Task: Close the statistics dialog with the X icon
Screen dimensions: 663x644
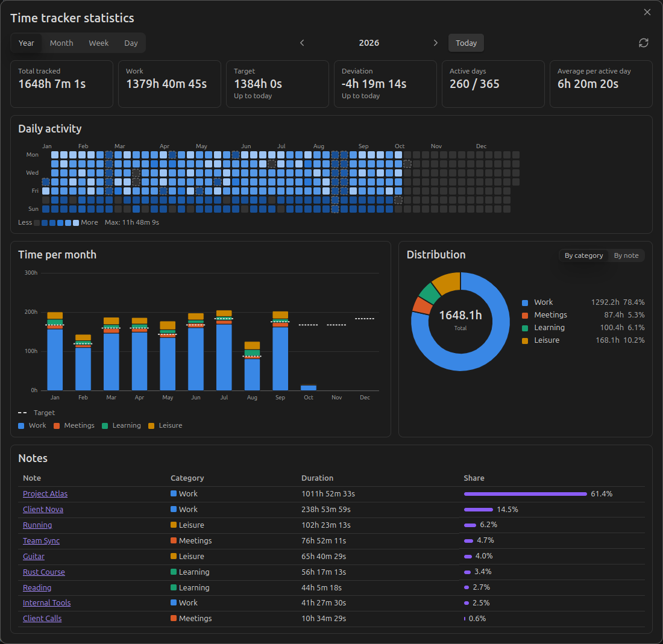Action: click(647, 12)
